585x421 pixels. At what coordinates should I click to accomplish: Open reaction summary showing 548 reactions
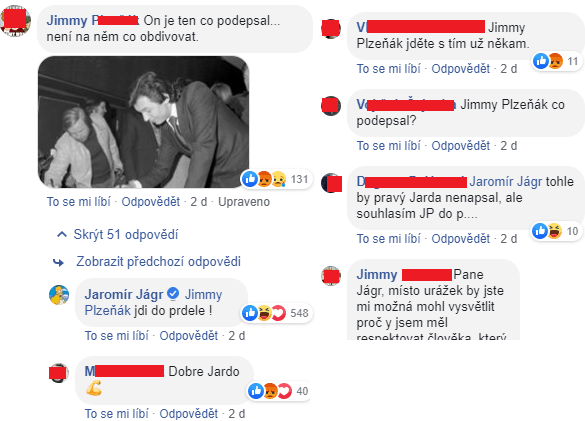pyautogui.click(x=276, y=313)
